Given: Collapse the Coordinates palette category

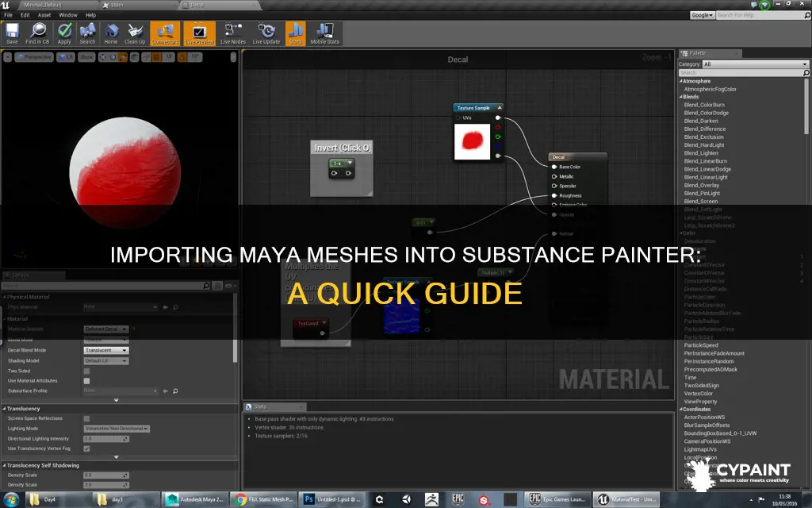Looking at the screenshot, I should (x=681, y=410).
